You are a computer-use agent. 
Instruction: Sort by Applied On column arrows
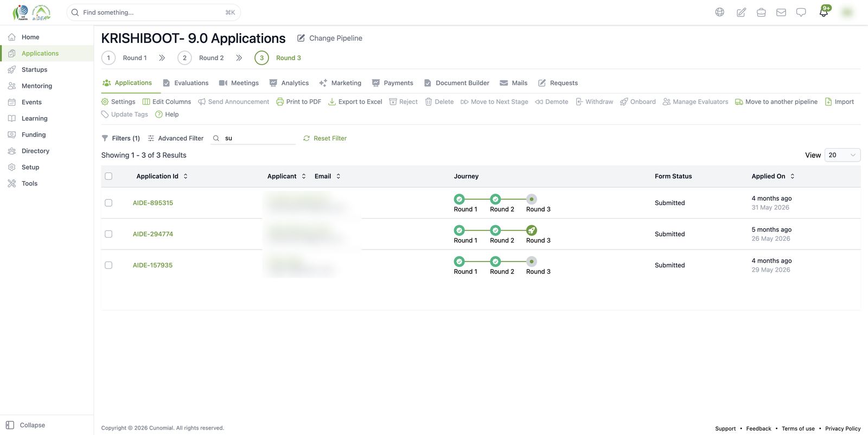tap(793, 176)
